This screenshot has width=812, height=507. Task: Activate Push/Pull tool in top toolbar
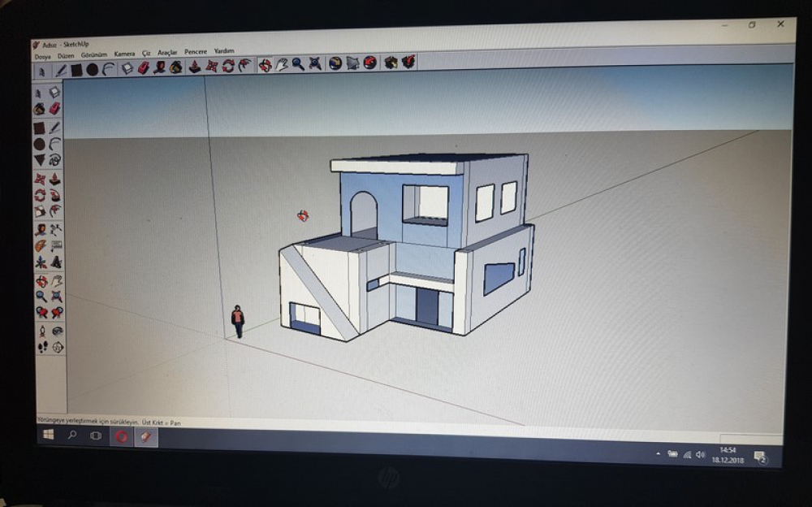[195, 67]
